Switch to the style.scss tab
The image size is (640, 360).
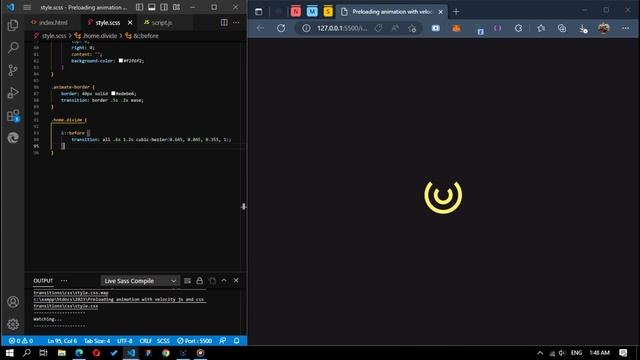tap(107, 22)
